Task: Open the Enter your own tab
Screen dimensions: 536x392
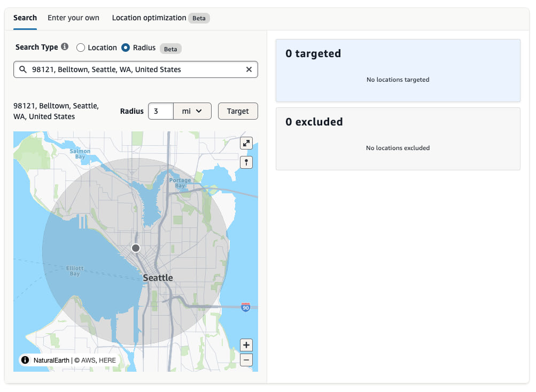Action: [73, 18]
